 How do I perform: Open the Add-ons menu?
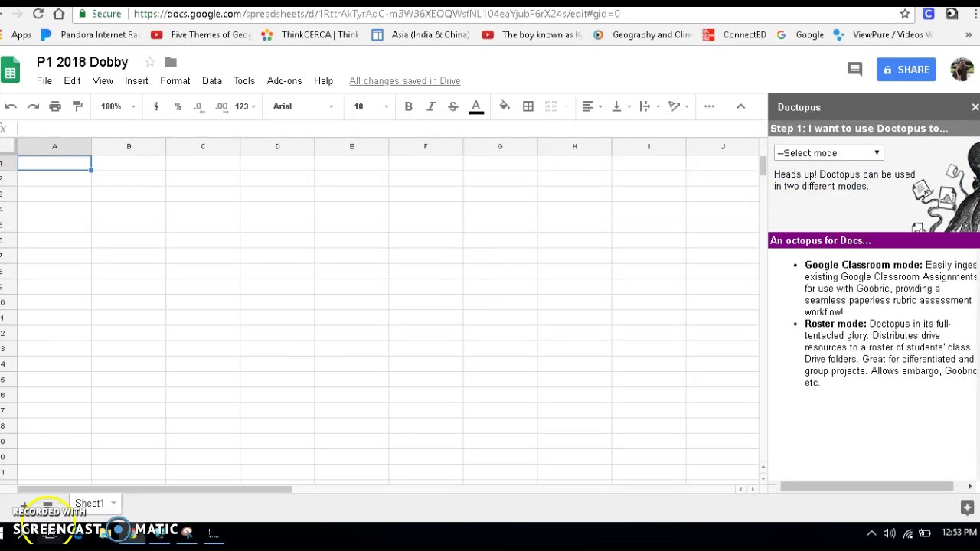pos(284,80)
